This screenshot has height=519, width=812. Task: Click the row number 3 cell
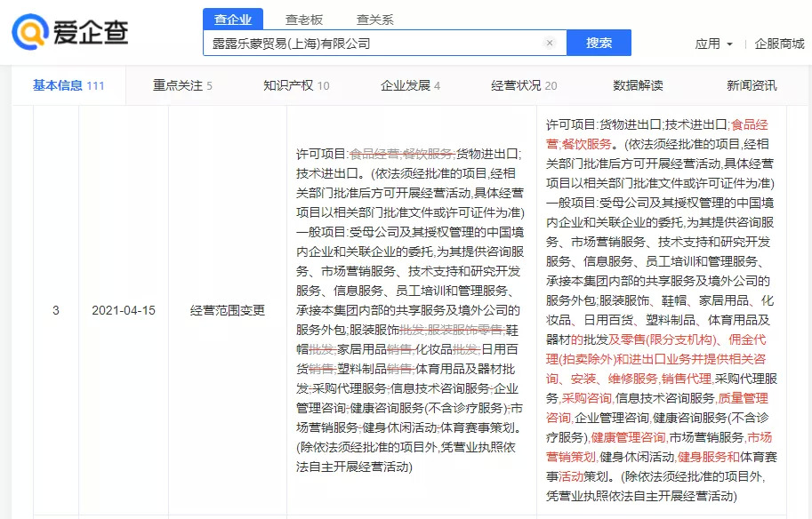pyautogui.click(x=56, y=310)
